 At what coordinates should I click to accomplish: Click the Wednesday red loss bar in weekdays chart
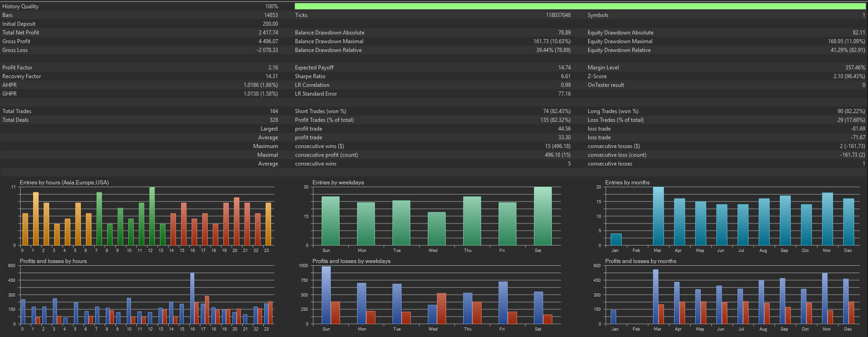click(x=442, y=308)
